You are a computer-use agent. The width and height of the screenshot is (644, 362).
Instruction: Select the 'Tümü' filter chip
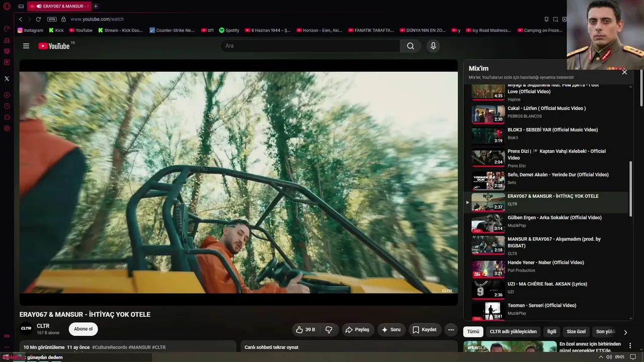(x=473, y=332)
